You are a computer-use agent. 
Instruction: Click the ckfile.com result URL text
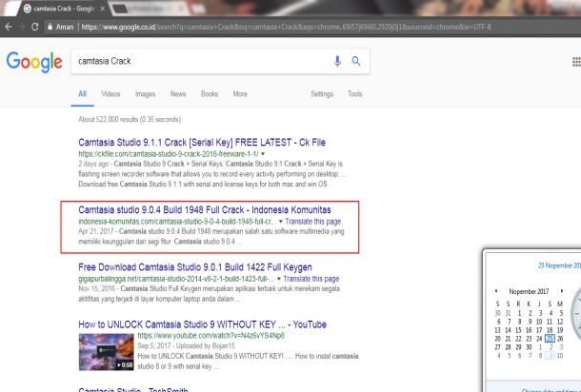point(169,153)
